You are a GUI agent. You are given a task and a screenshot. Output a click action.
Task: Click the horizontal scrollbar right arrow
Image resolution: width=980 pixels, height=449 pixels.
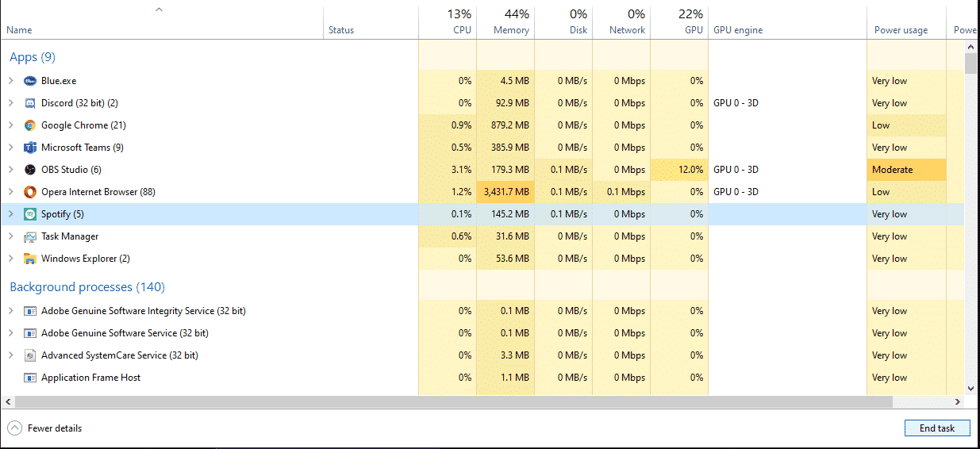click(958, 401)
